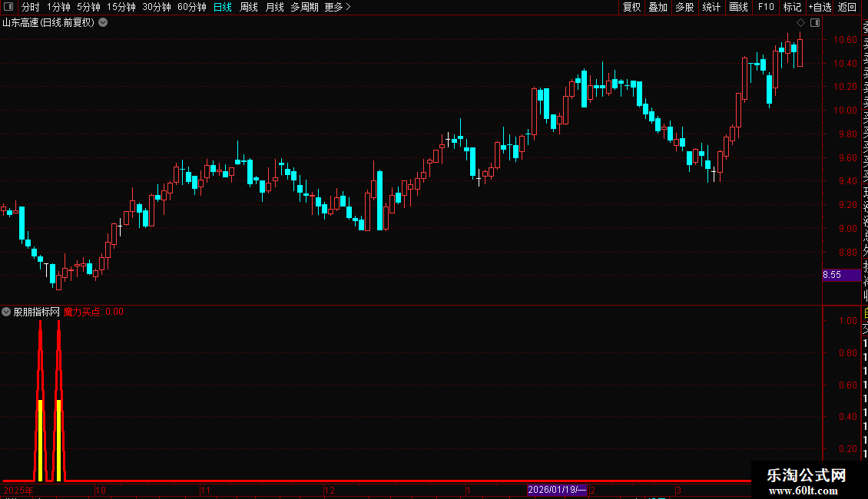868x499 pixels.
Task: Open F10 company information
Action: coord(766,7)
